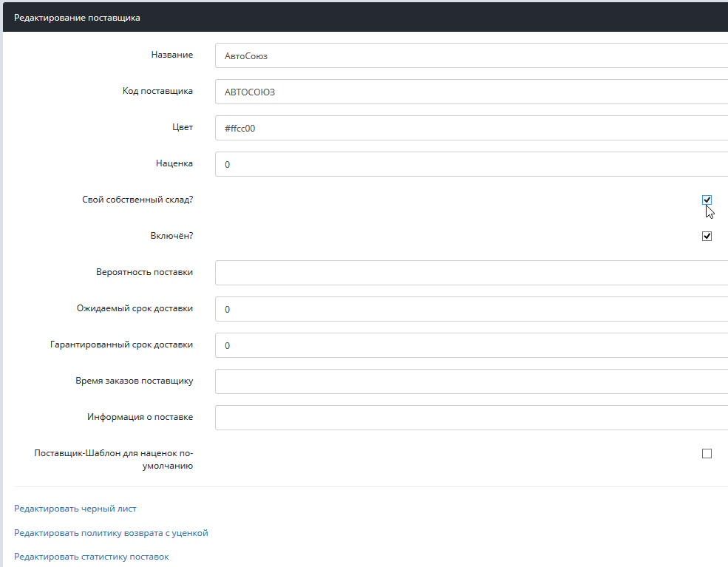This screenshot has width=728, height=567.
Task: Click into the 'Название' field containing АвтоСоюз
Action: click(471, 55)
